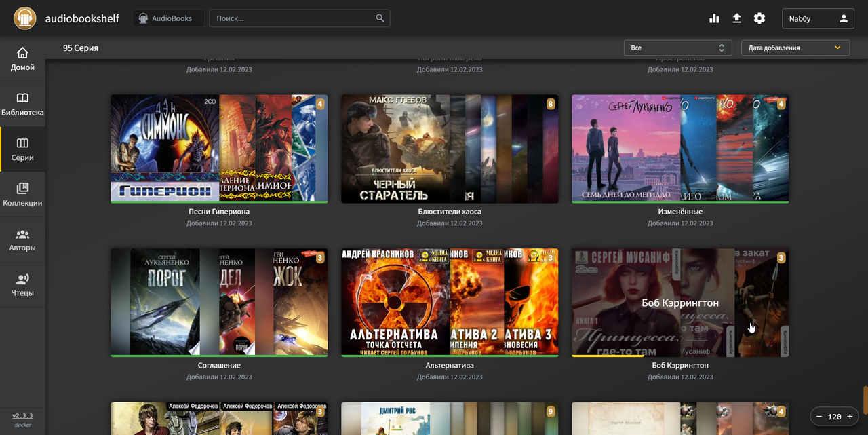This screenshot has height=435, width=868.
Task: Click the v2.3.3 version link
Action: point(22,416)
